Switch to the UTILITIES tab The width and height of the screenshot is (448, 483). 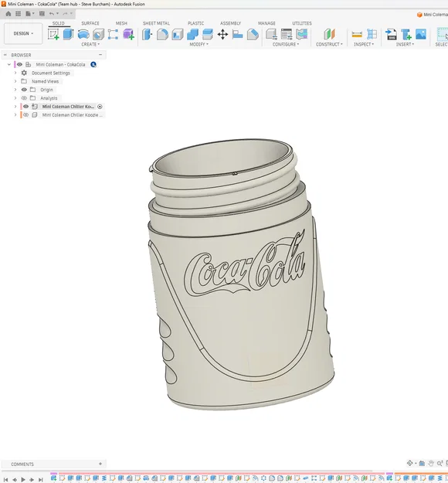click(x=302, y=23)
